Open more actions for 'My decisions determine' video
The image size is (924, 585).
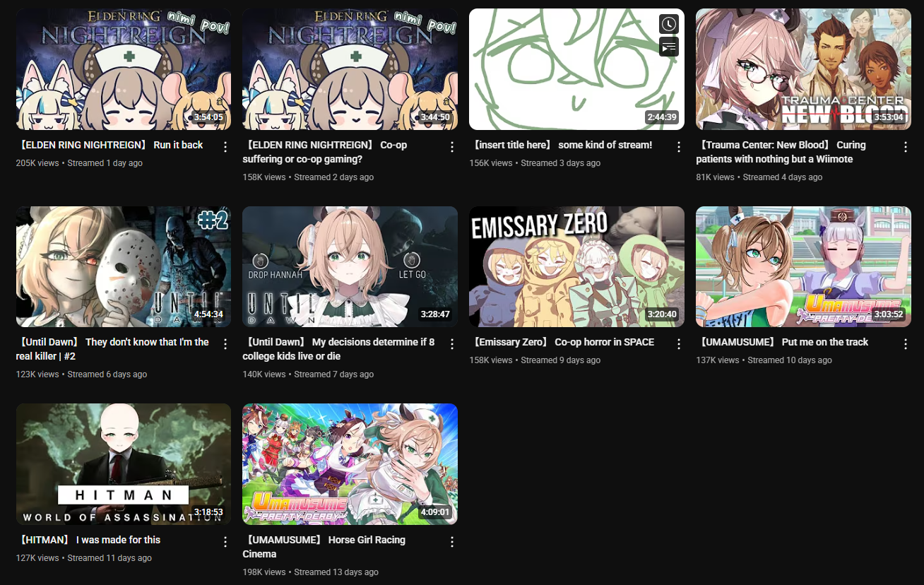tap(452, 344)
